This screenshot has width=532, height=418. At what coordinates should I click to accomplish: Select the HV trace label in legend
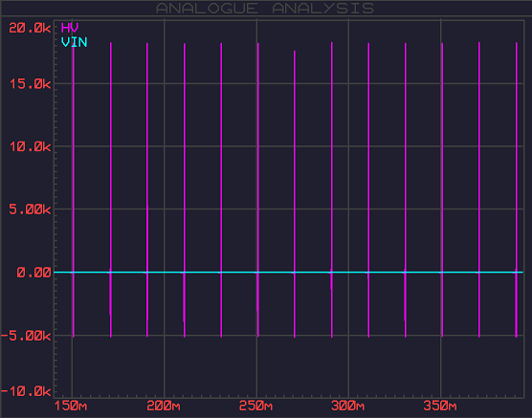(x=70, y=28)
